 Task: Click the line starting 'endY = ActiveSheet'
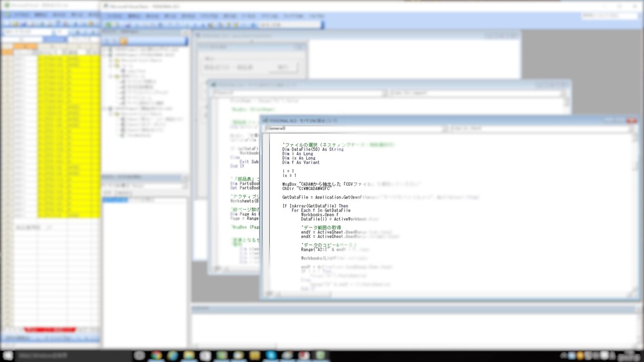coord(347,232)
